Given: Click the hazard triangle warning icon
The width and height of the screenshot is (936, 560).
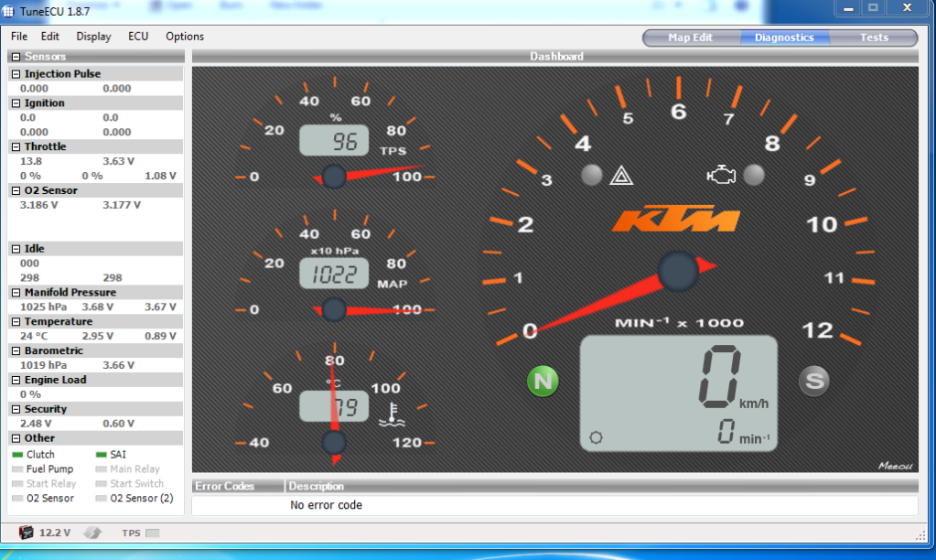Looking at the screenshot, I should (621, 175).
